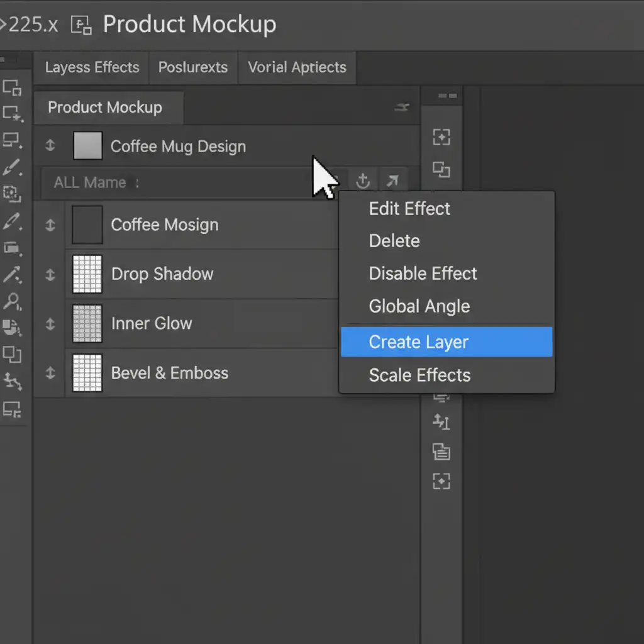
Task: Switch to the Layess Effects tab
Action: [92, 67]
